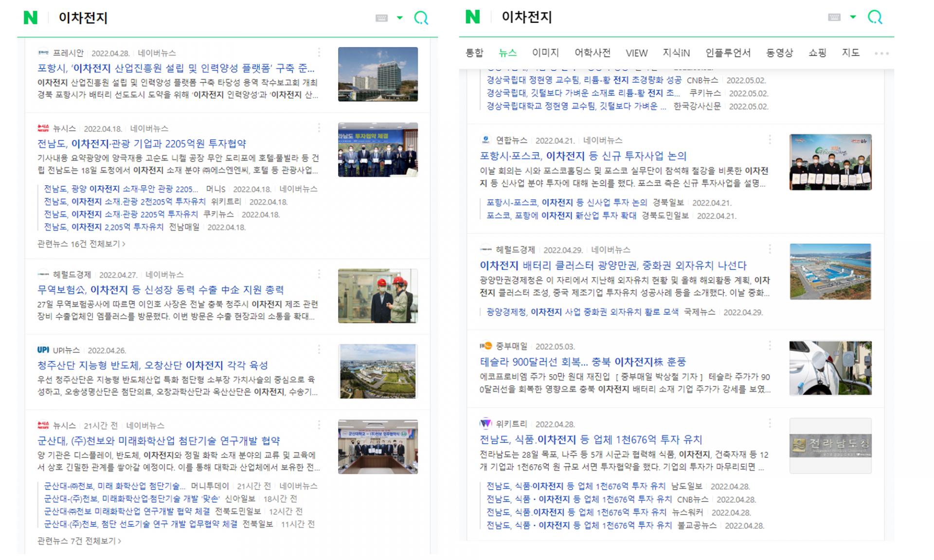Screen dimensions: 934x560
Task: Click the three-dot options on the 프레시안 article
Action: point(320,52)
